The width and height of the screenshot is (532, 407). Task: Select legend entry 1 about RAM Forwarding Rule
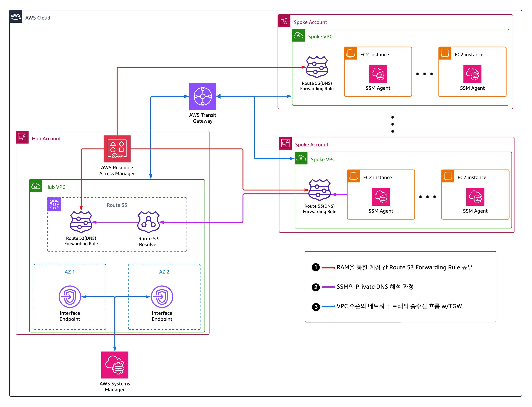point(392,267)
